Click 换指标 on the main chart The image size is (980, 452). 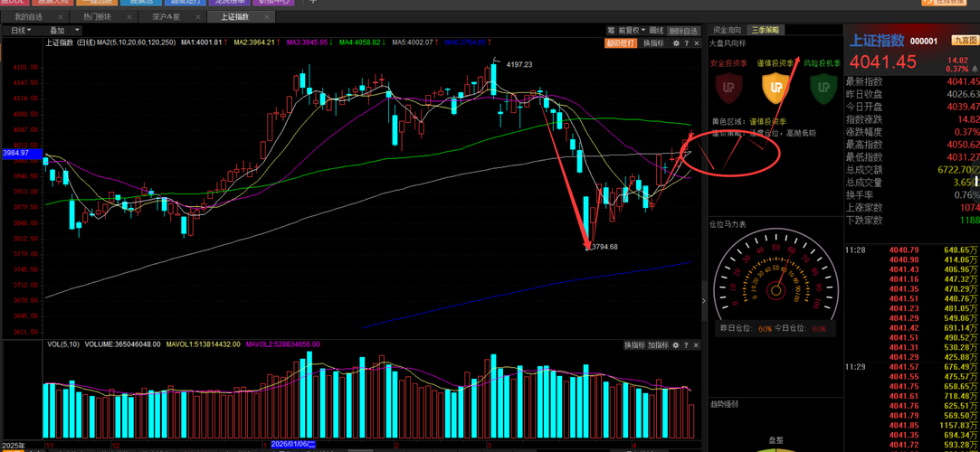coord(653,43)
